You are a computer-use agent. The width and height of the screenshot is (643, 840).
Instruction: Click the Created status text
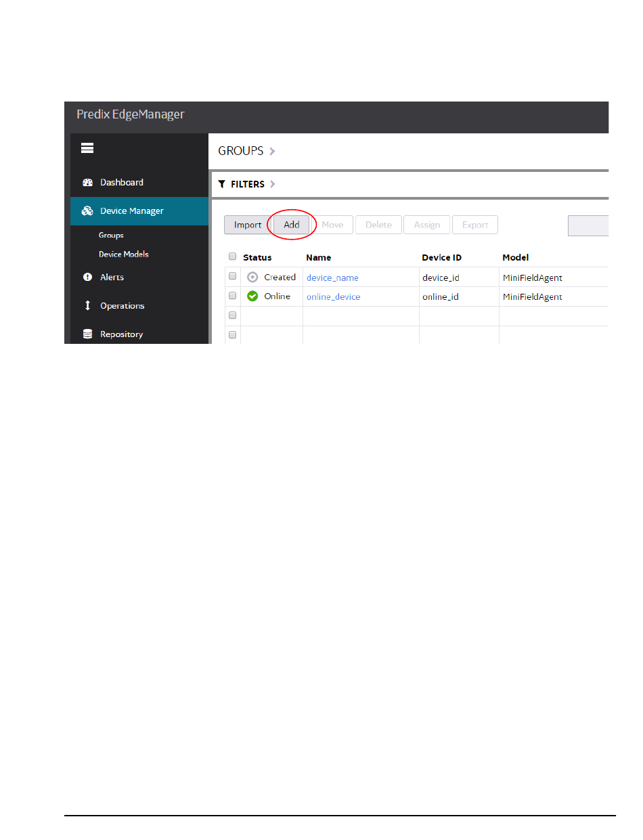point(280,277)
